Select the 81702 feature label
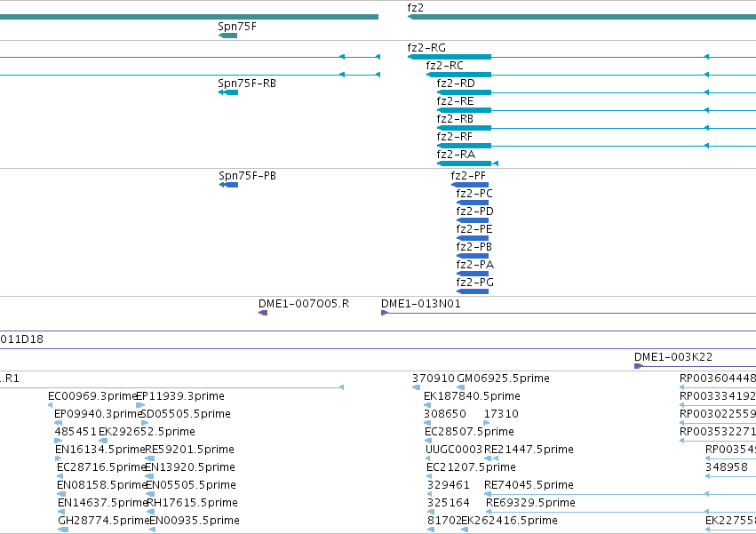 pyautogui.click(x=444, y=521)
